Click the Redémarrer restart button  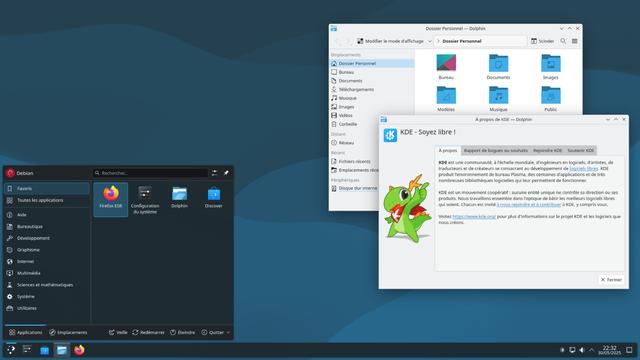(x=149, y=332)
